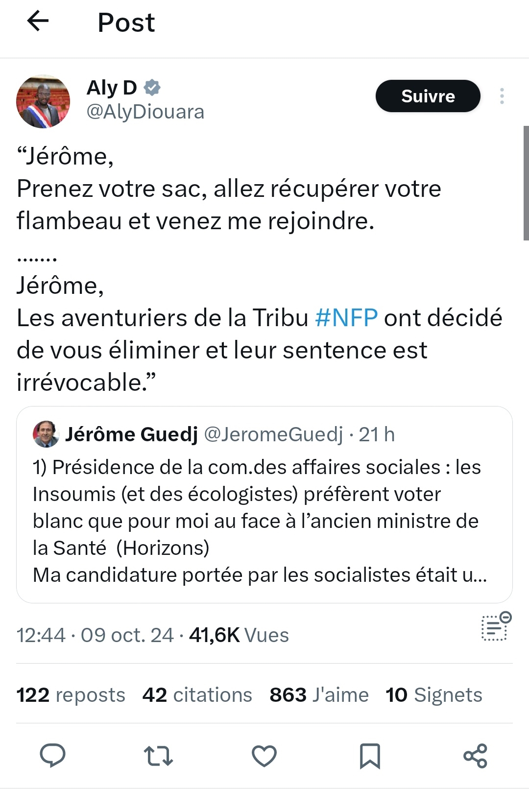
Task: Go back with the arrow icon
Action: (38, 21)
